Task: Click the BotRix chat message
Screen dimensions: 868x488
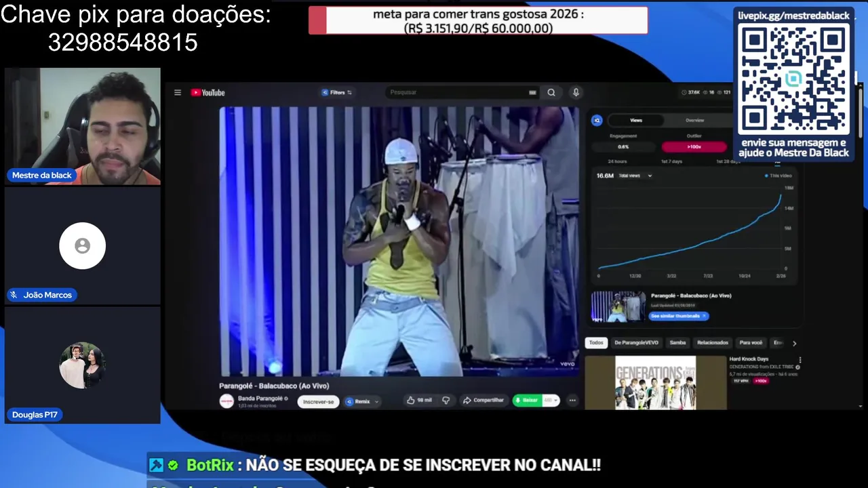Action: click(x=375, y=465)
